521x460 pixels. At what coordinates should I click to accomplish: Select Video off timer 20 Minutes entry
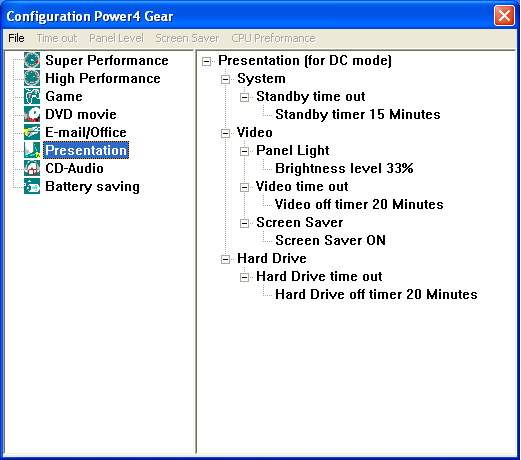click(x=359, y=204)
